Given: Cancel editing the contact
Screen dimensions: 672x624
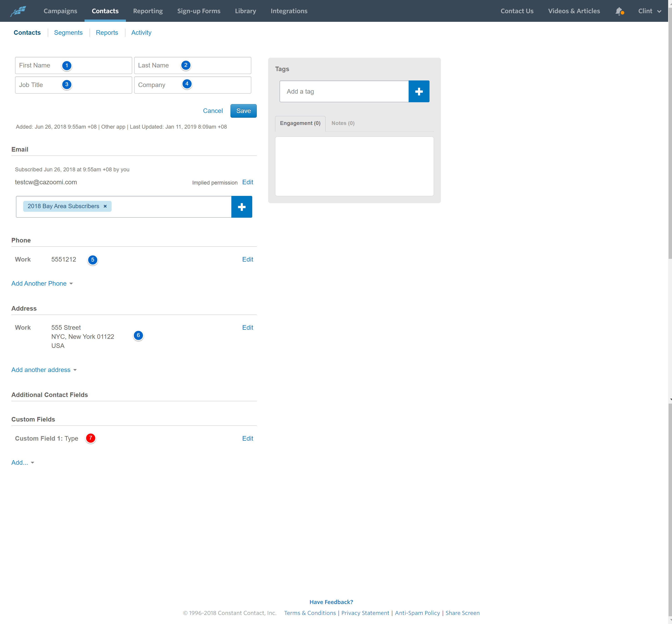Looking at the screenshot, I should (x=213, y=111).
